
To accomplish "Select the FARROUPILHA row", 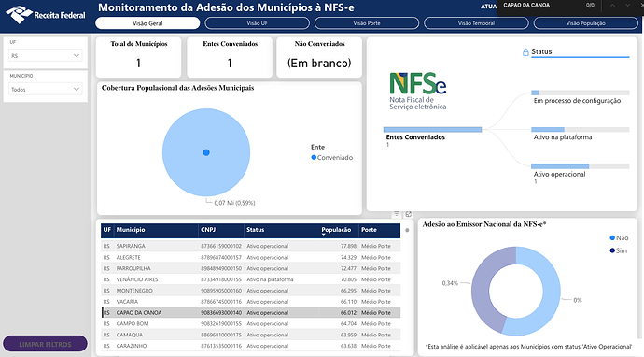I will pyautogui.click(x=250, y=268).
